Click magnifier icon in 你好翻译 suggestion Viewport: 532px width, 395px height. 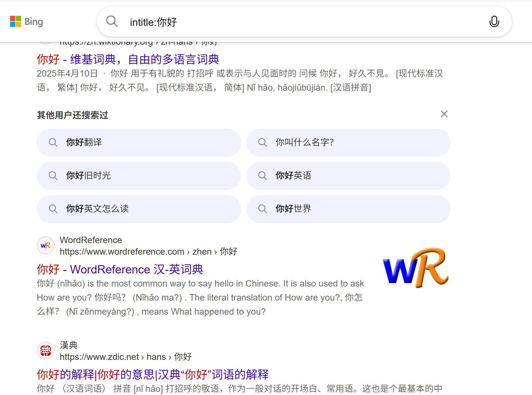[x=53, y=142]
